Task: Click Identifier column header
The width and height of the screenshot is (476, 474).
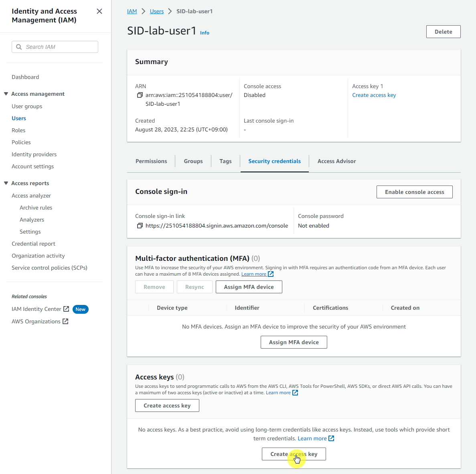Action: [x=247, y=308]
